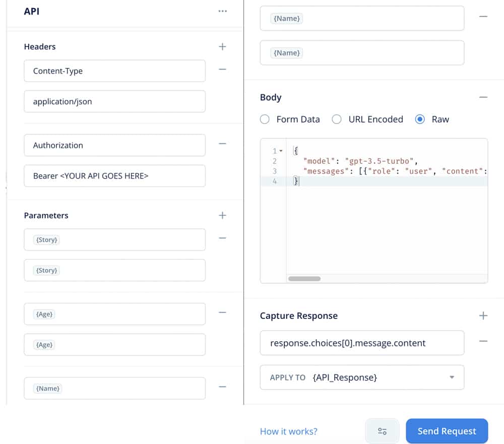This screenshot has height=444, width=504.
Task: Remove the Content-Type header
Action: click(222, 70)
